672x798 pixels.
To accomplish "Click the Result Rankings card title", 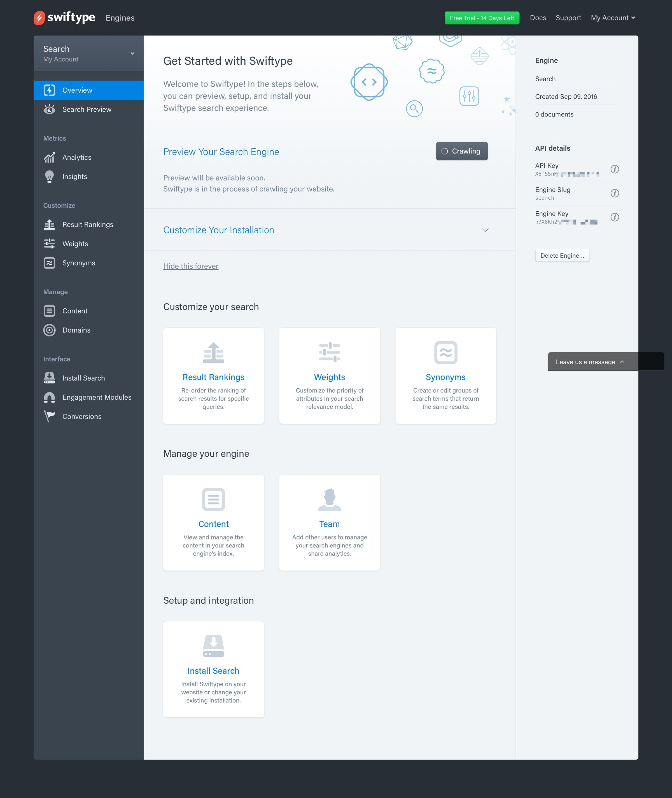I will tap(213, 377).
